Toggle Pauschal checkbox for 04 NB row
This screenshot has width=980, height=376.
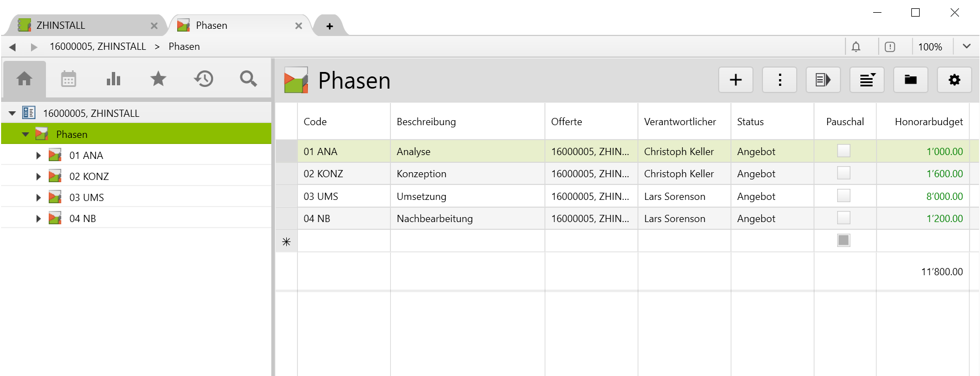(x=843, y=218)
